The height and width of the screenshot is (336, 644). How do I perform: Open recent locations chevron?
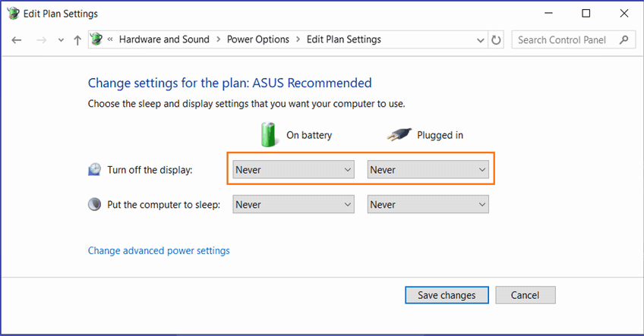pos(61,40)
